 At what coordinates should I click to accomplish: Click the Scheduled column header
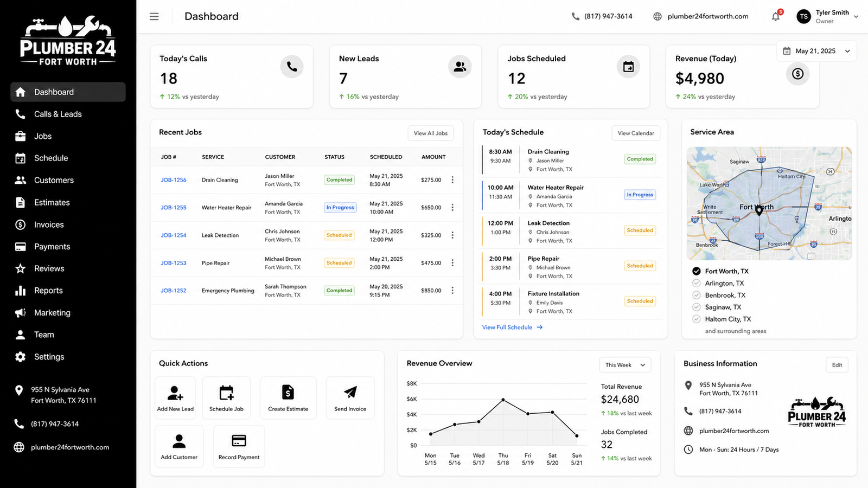coord(386,157)
